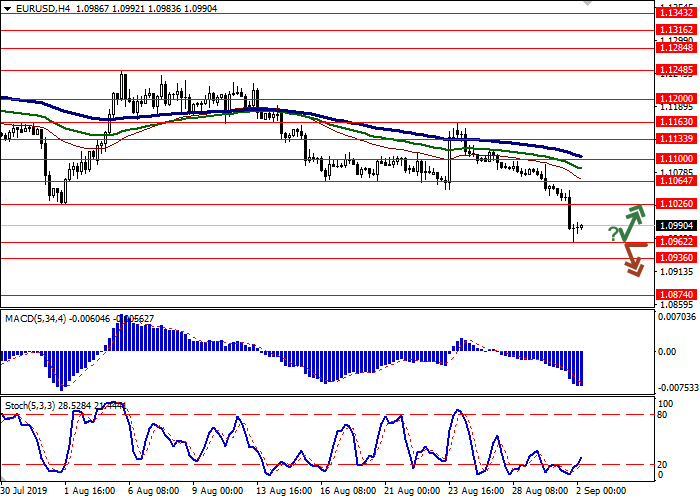Click the 30 Jul 2019 date label
The image size is (700, 500).
[x=24, y=492]
